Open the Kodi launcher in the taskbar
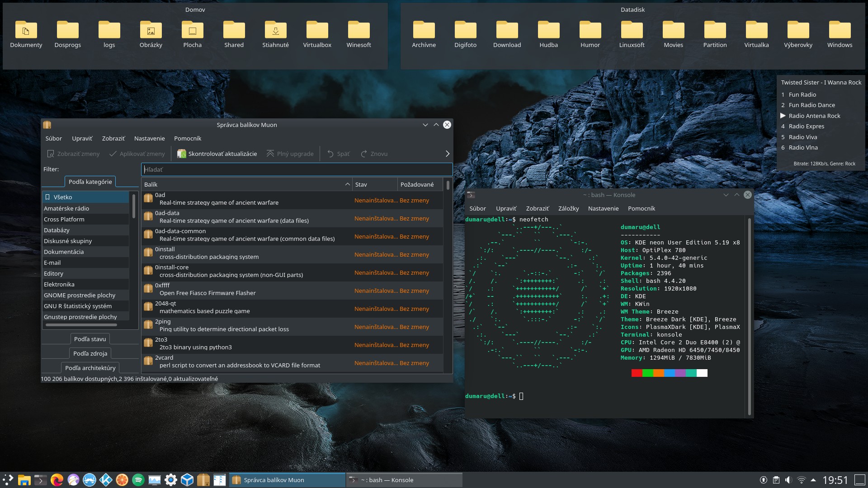 (x=106, y=480)
